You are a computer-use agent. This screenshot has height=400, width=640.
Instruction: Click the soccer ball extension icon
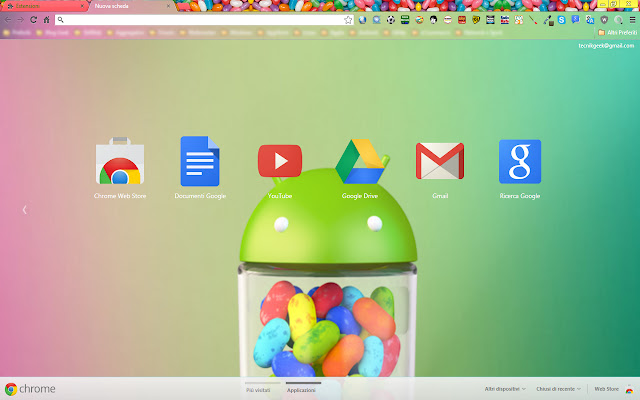coord(391,20)
